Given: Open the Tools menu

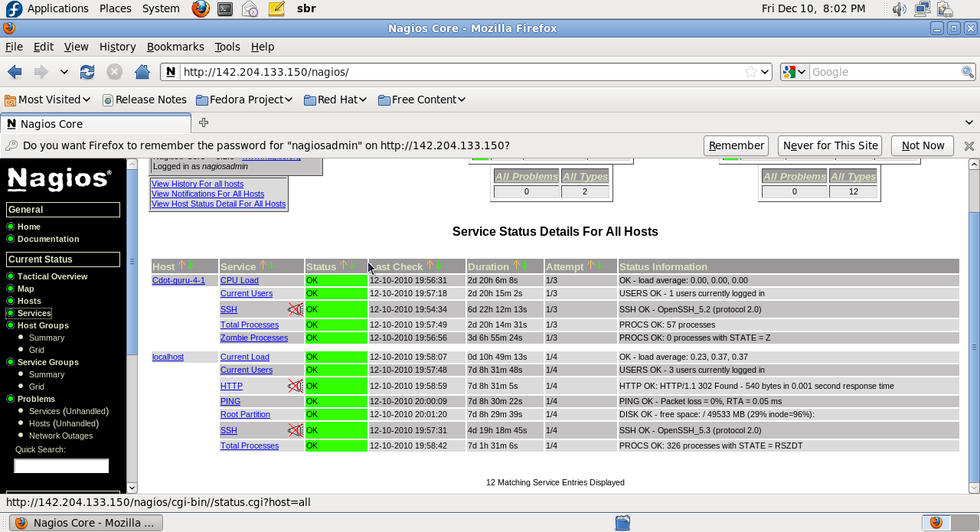Looking at the screenshot, I should click(x=227, y=47).
